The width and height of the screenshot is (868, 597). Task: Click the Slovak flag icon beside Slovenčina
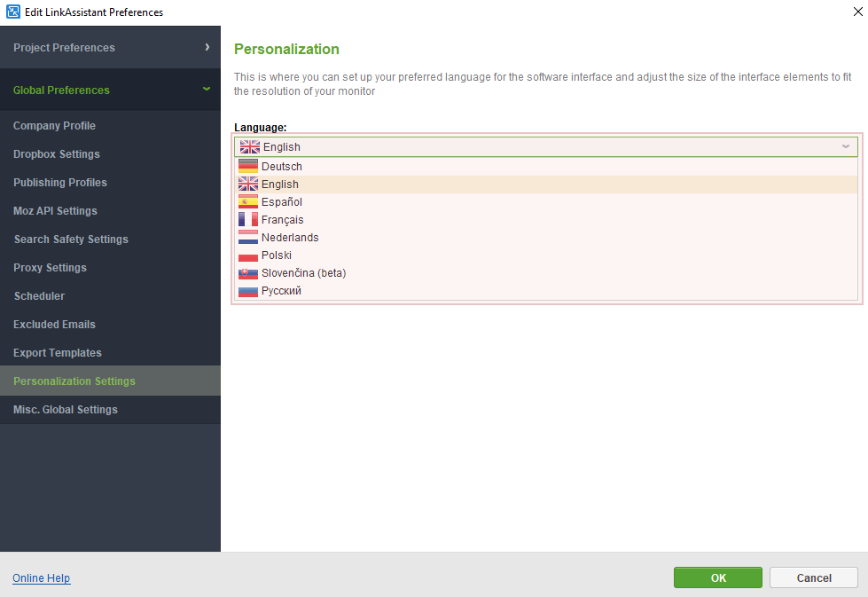248,273
